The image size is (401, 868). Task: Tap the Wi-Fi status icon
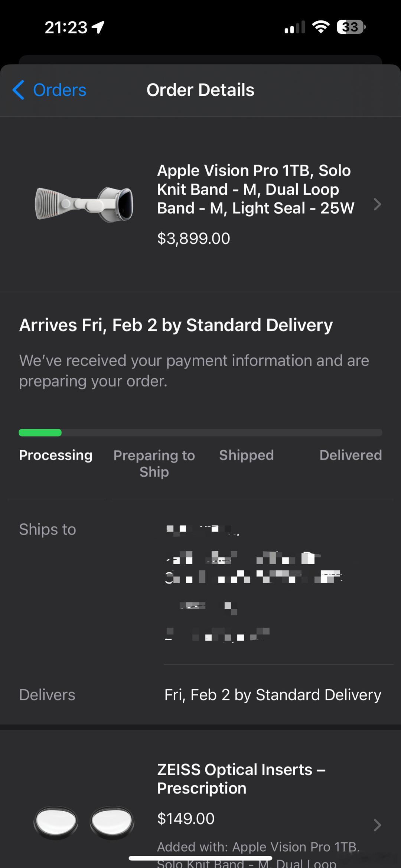(x=321, y=27)
